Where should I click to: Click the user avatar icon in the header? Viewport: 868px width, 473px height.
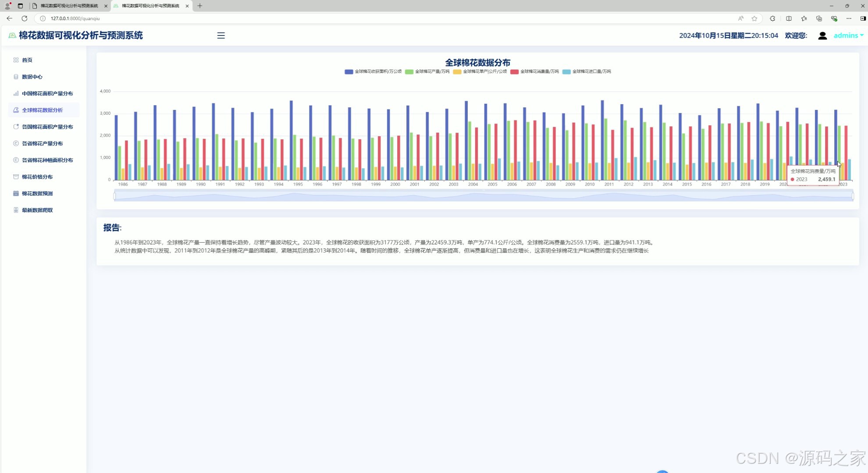[822, 35]
